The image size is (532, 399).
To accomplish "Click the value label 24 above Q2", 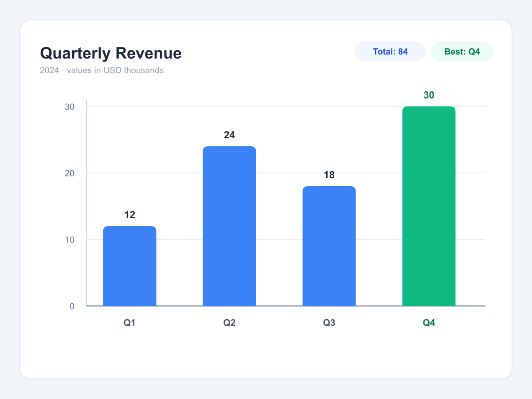I will [229, 135].
